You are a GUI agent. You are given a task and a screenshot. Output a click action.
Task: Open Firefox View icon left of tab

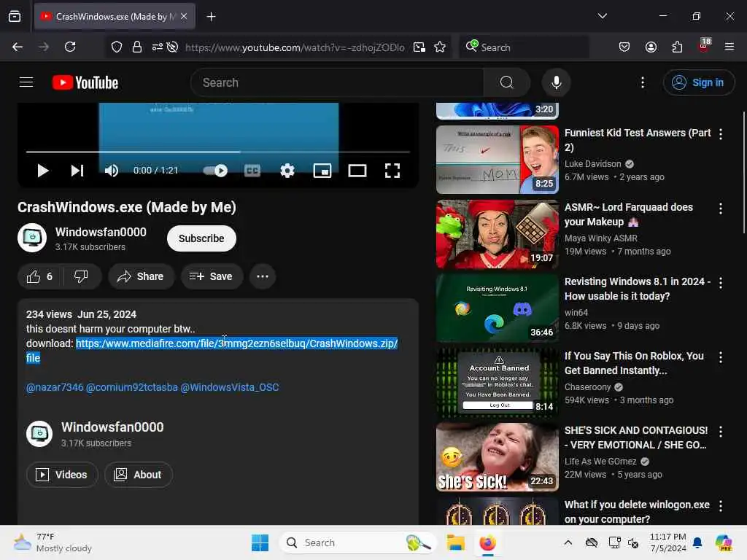pos(15,16)
